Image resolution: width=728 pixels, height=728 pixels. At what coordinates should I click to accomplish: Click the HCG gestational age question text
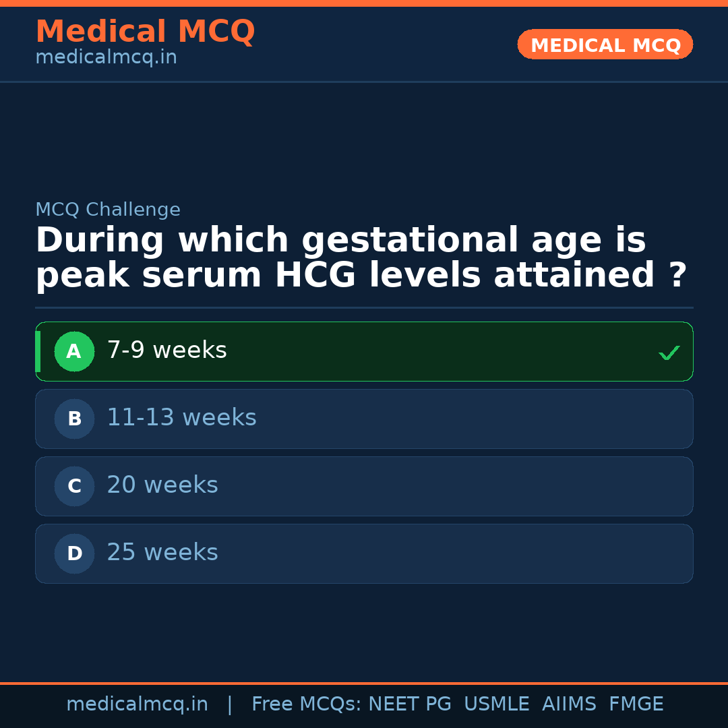[361, 258]
